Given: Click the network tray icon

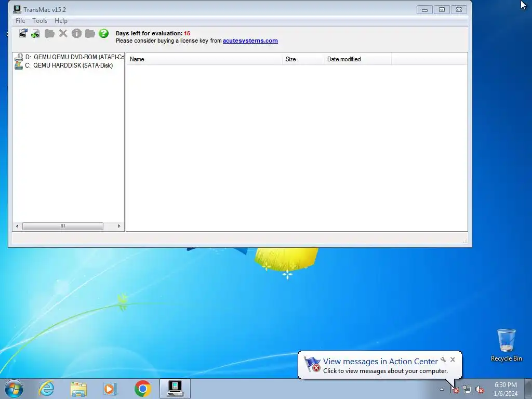Looking at the screenshot, I should 467,390.
